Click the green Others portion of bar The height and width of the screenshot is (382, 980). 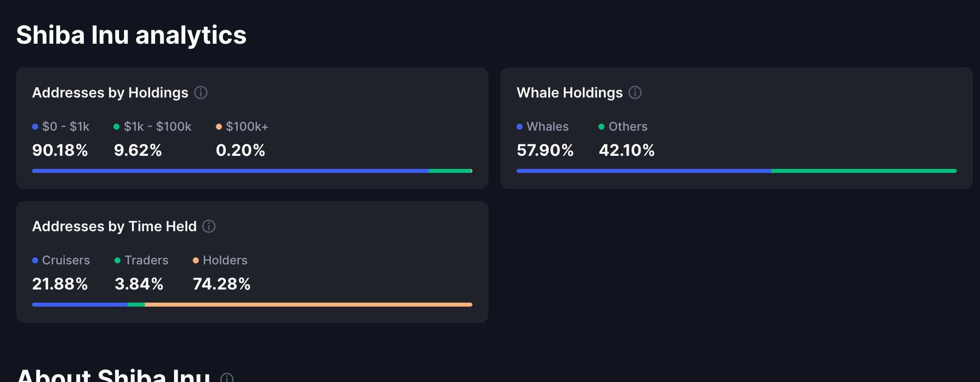pyautogui.click(x=864, y=171)
